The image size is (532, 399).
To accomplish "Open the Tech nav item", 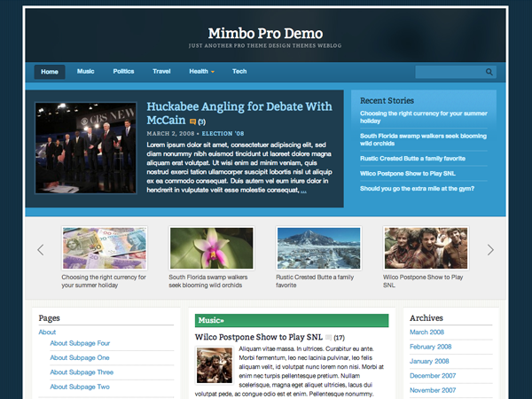I will [x=239, y=71].
